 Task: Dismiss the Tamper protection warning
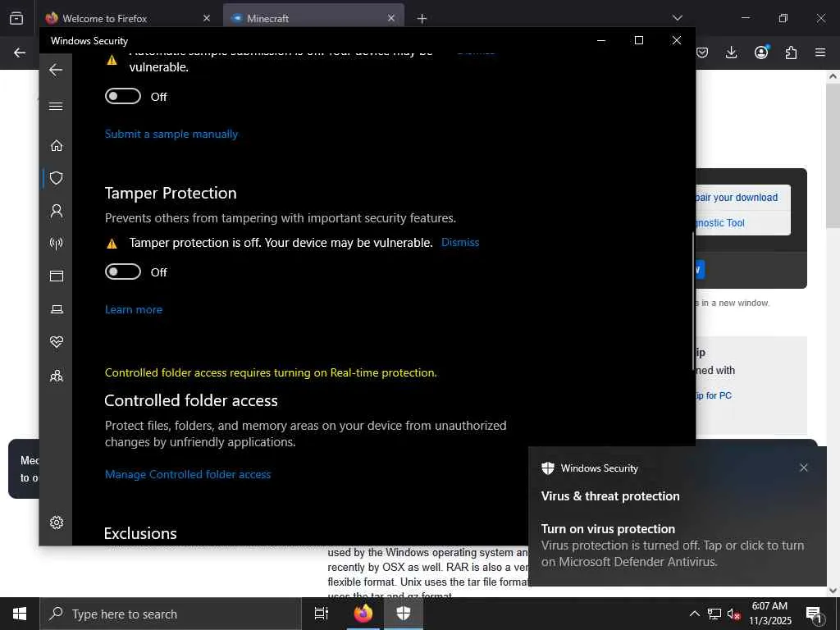click(x=460, y=242)
